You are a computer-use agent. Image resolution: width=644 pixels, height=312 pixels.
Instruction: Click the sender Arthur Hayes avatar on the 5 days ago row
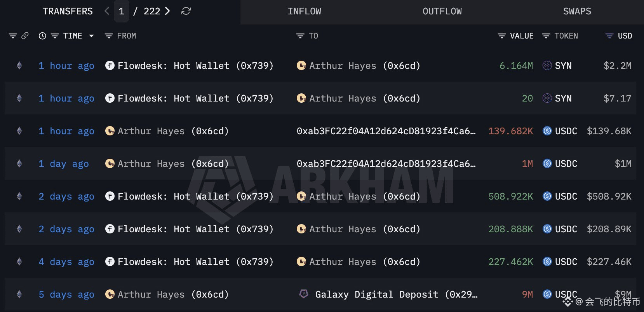pyautogui.click(x=110, y=294)
